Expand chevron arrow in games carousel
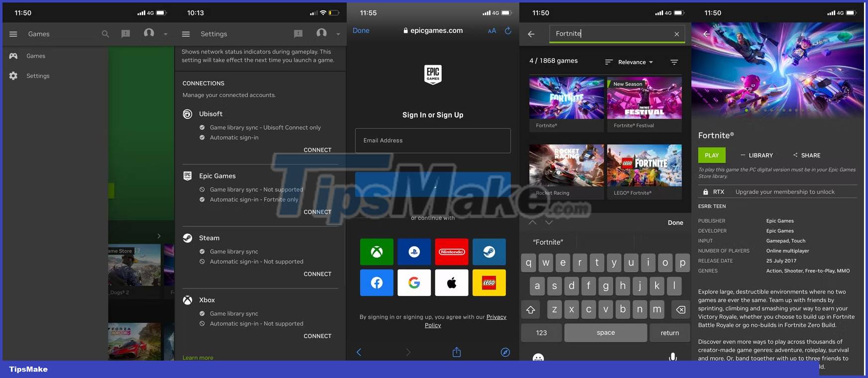Viewport: 868px width, 378px height. (159, 236)
